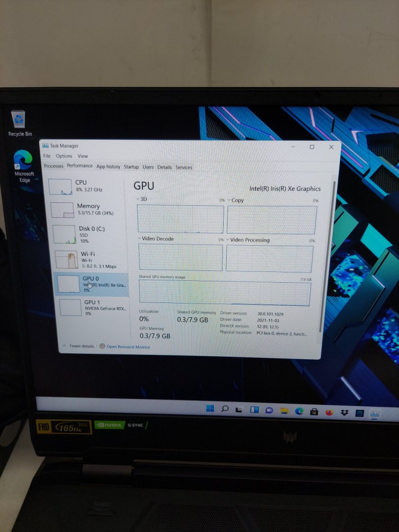Viewport: 399px width, 532px height.
Task: Click the DirectX version "12 (FL 12.1)"
Action: [267, 327]
